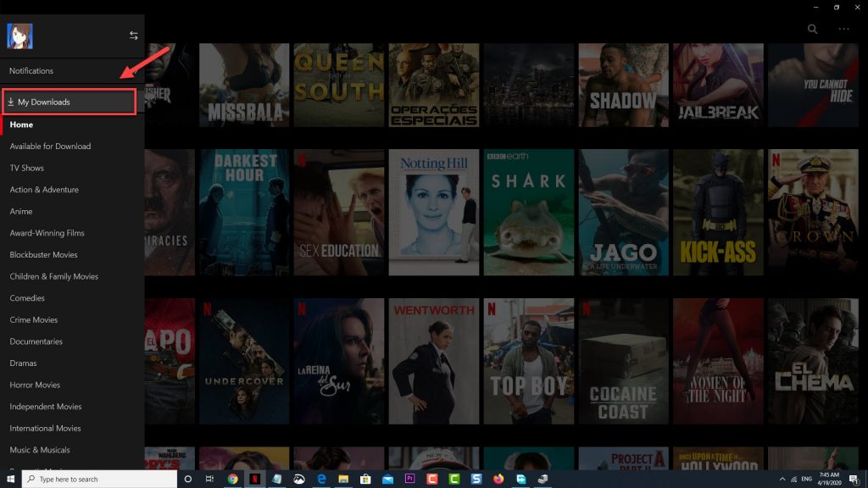This screenshot has width=868, height=488.
Task: Show hidden system tray icons
Action: pos(782,480)
